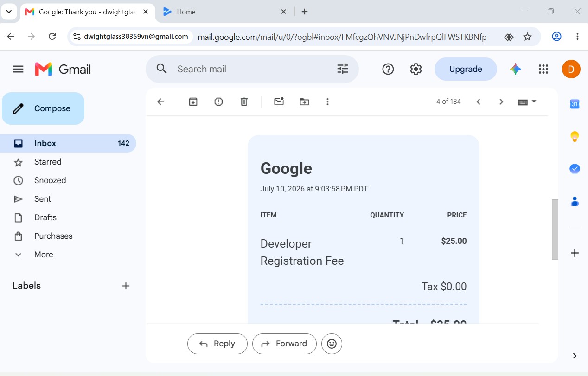This screenshot has width=588, height=376.
Task: Delete this email with trash icon
Action: click(x=244, y=102)
